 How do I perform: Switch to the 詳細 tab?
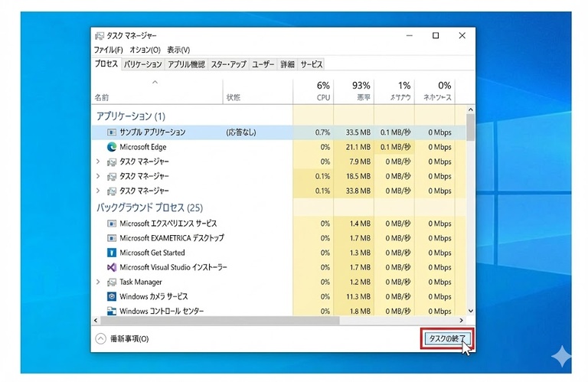pos(287,64)
